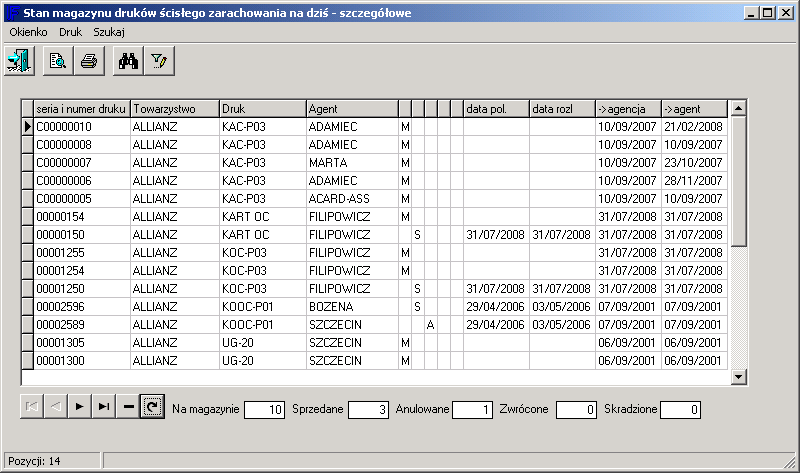This screenshot has width=800, height=473.
Task: Open print preview from the toolbar
Action: pyautogui.click(x=58, y=61)
